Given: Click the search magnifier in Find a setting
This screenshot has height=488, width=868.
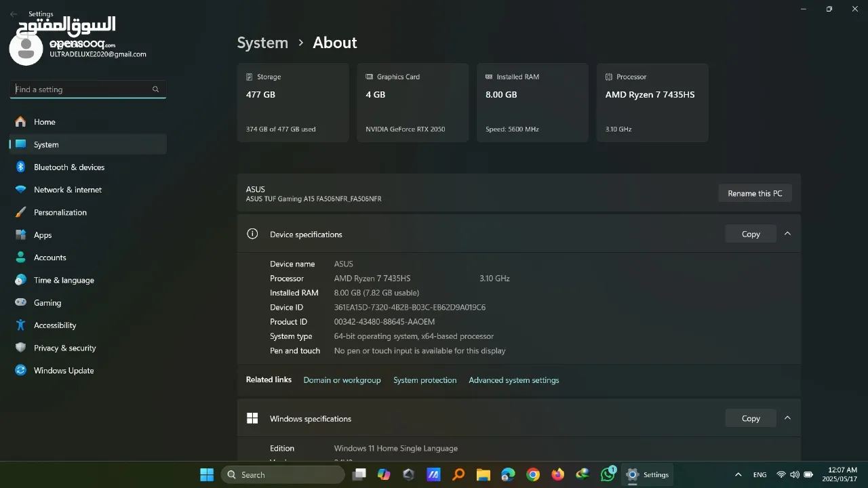Looking at the screenshot, I should click(155, 89).
